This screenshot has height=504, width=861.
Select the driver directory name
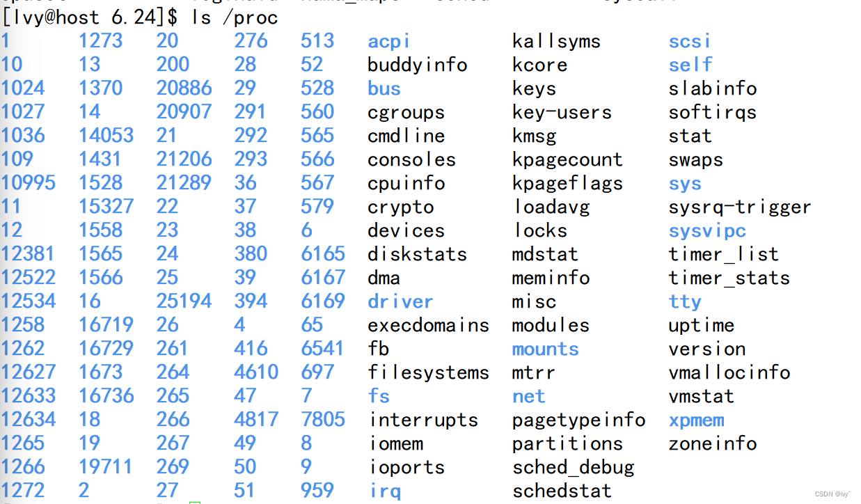click(400, 301)
